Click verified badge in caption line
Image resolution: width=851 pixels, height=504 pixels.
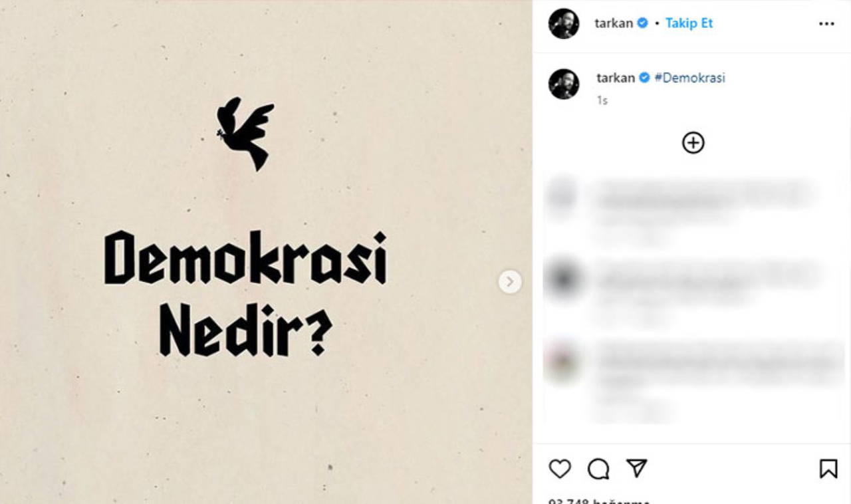coord(644,78)
